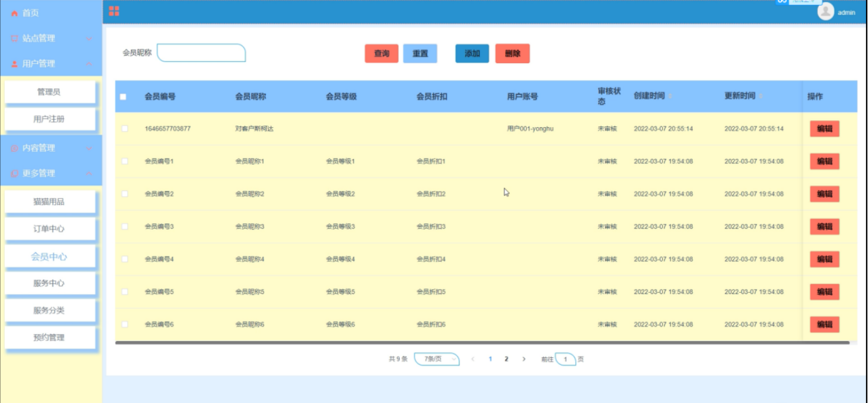The image size is (868, 403).
Task: Open the 服务分类 menu item
Action: point(50,310)
